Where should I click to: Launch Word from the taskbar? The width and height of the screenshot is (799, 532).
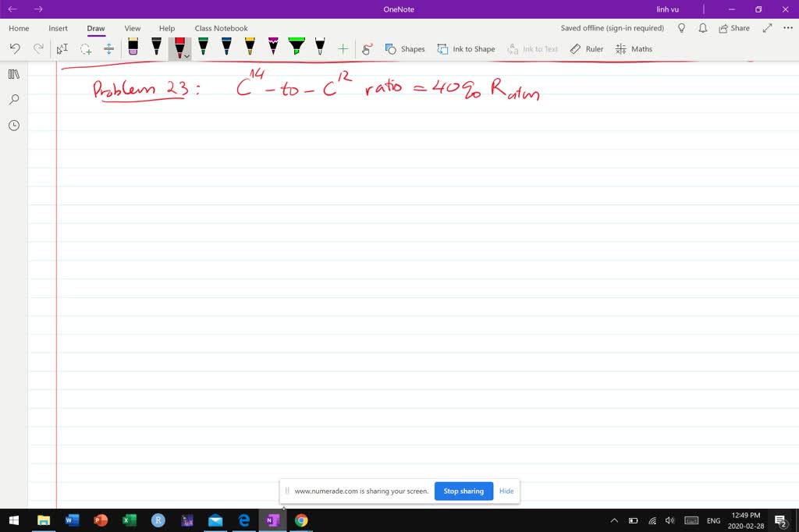tap(73, 520)
